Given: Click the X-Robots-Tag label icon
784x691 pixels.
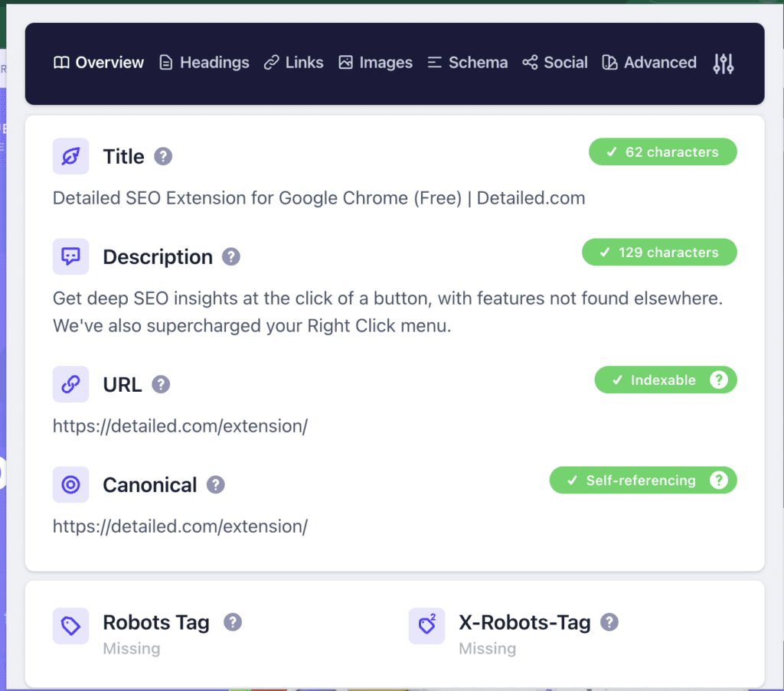Looking at the screenshot, I should 426,625.
